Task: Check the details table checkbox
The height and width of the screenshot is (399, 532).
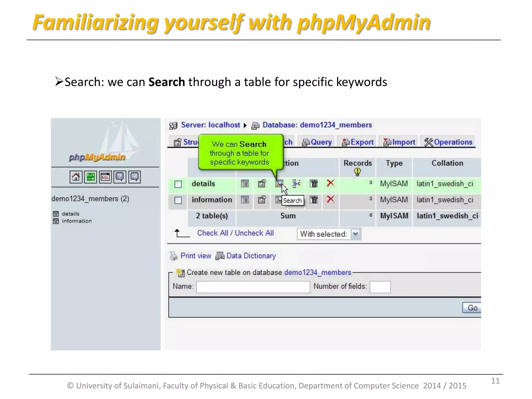Action: pyautogui.click(x=178, y=184)
